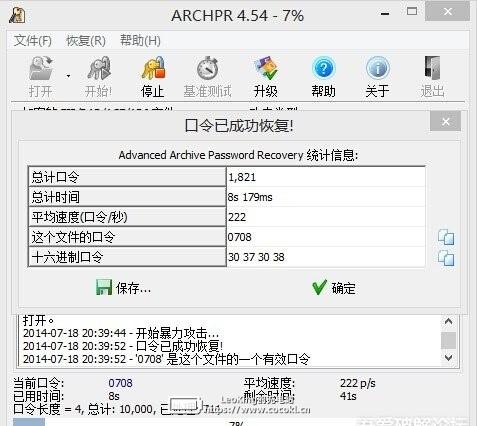Image resolution: width=477 pixels, height=426 pixels.
Task: Click remaining time 41s status value
Action: click(348, 396)
